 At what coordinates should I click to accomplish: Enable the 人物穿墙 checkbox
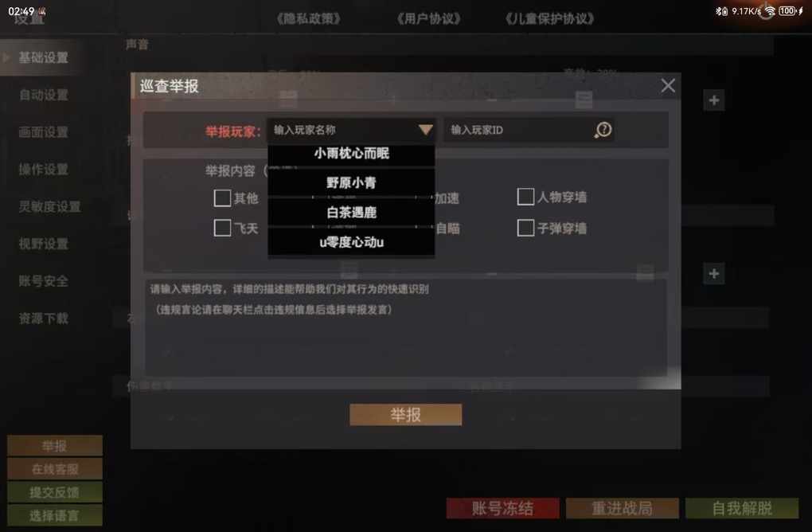tap(525, 197)
